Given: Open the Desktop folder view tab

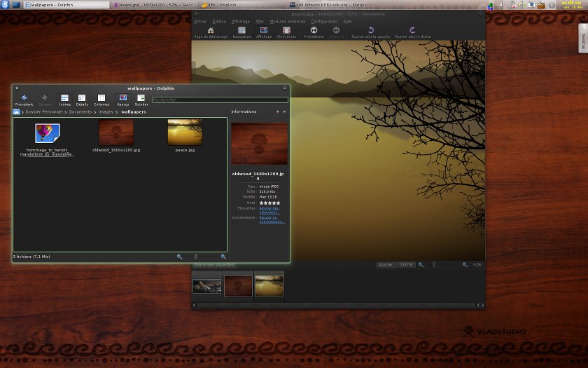Looking at the screenshot, I should coord(583,40).
